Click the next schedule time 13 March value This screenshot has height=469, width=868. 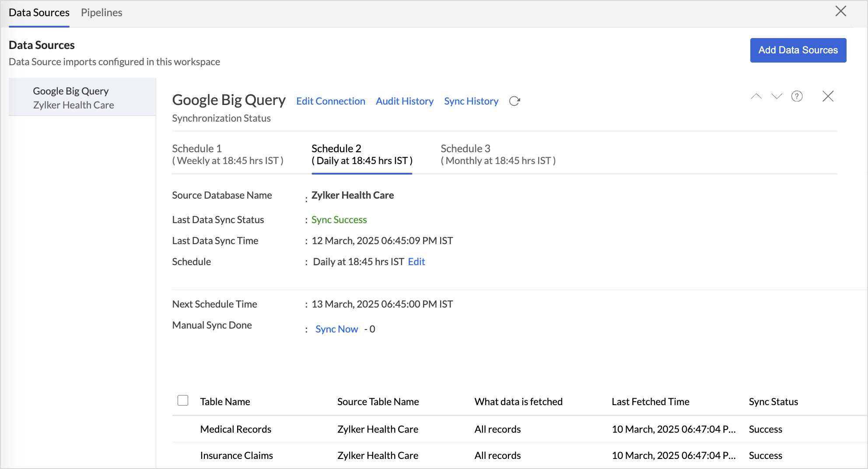tap(382, 304)
